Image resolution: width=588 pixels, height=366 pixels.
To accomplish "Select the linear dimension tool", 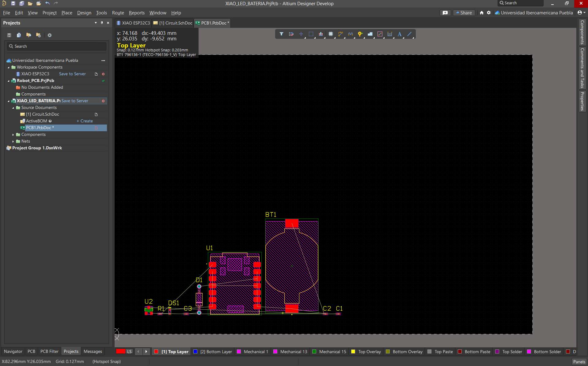I will click(x=390, y=34).
